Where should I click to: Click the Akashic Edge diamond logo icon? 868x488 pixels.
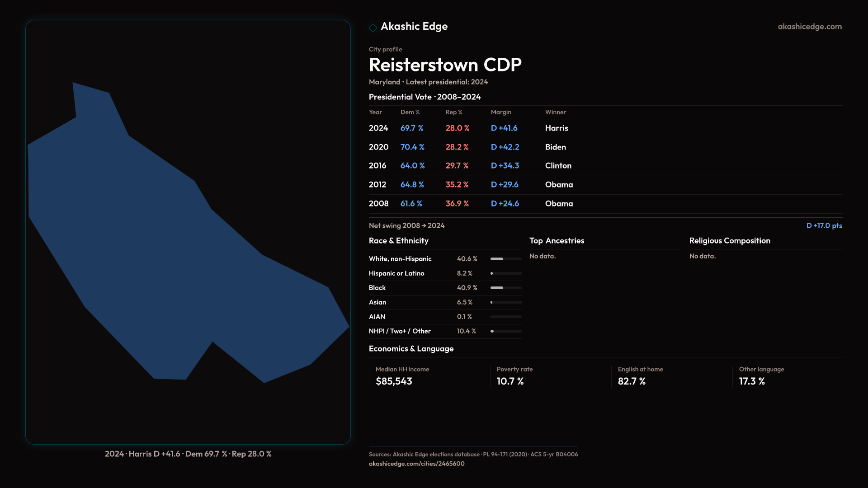click(373, 28)
